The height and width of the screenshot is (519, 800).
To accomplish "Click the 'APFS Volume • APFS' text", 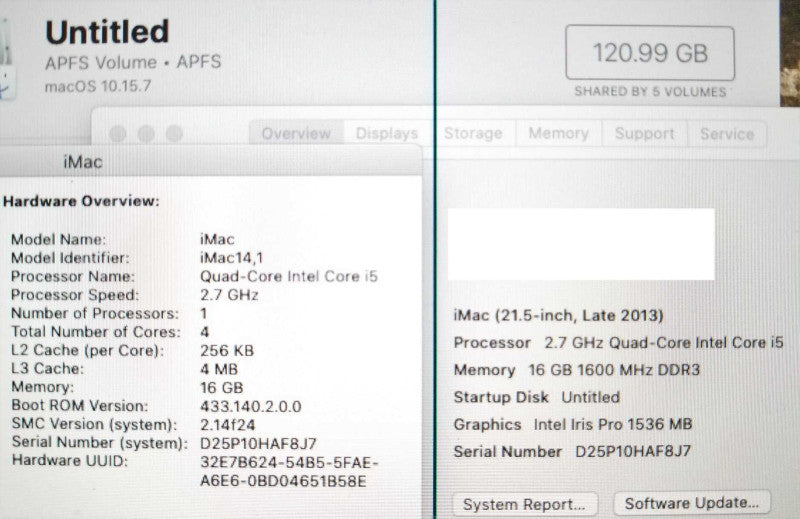I will [133, 62].
